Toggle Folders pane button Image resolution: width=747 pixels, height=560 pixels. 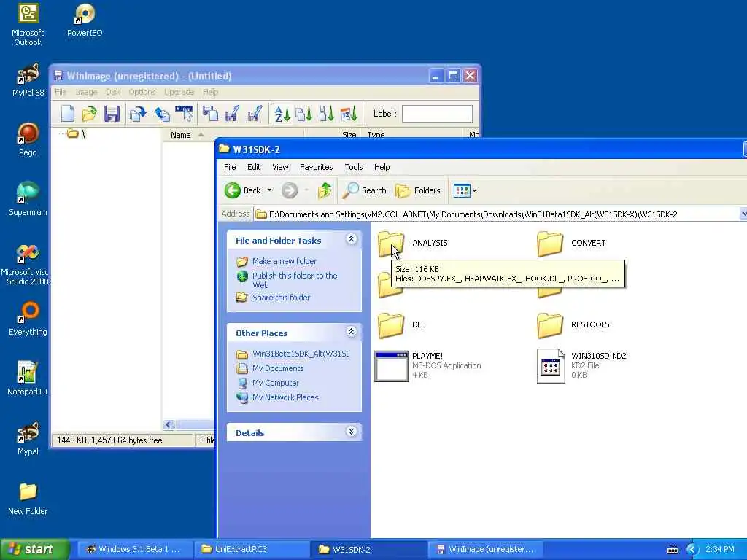coord(418,190)
